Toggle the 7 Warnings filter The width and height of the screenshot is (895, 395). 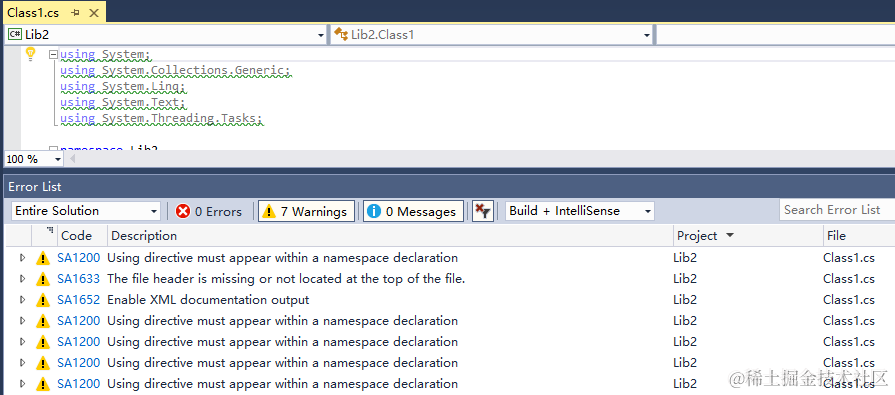[306, 211]
